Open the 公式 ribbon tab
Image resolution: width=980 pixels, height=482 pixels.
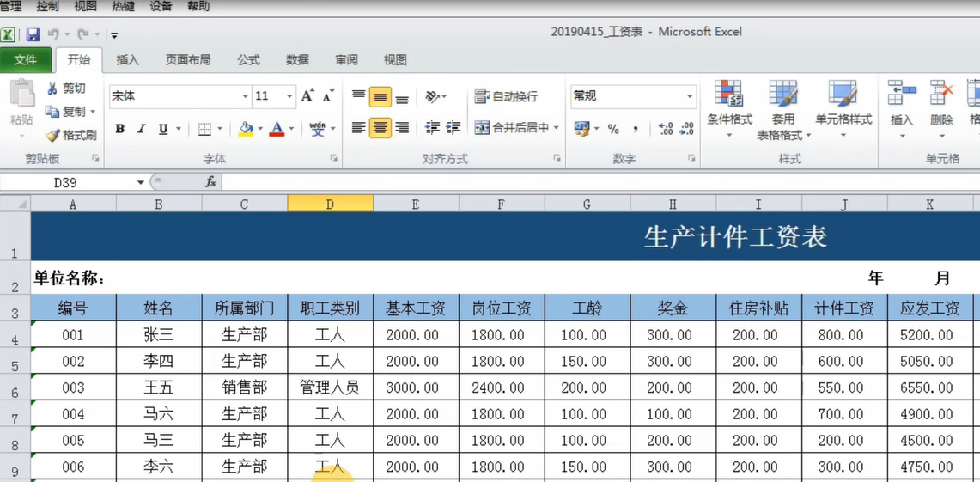click(249, 60)
